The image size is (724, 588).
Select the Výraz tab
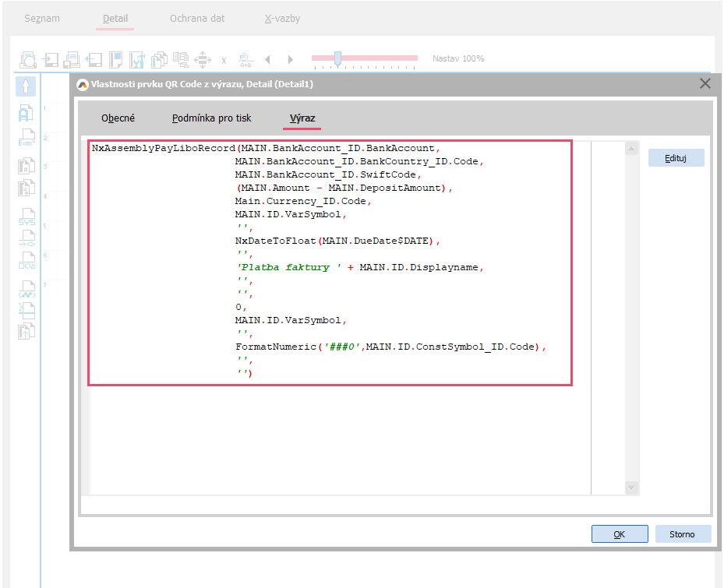coord(302,118)
